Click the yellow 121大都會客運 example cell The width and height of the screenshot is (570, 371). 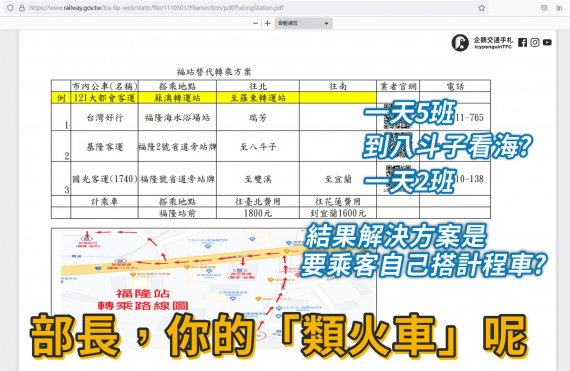click(x=104, y=98)
